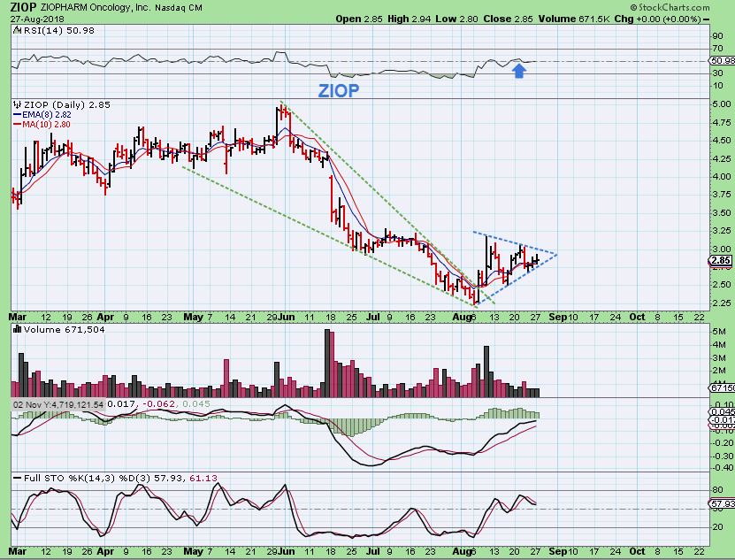
Task: Click the large ZIOP ticker symbol in the header
Action: coord(23,7)
